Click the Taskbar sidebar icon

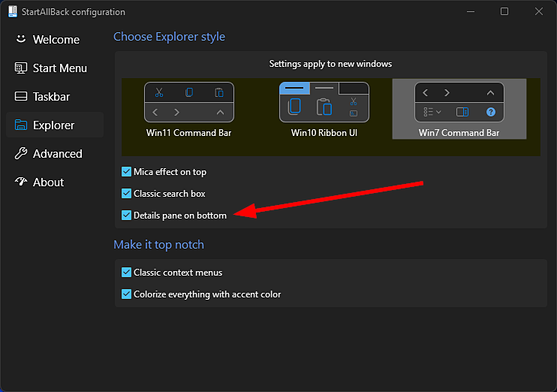tap(21, 96)
